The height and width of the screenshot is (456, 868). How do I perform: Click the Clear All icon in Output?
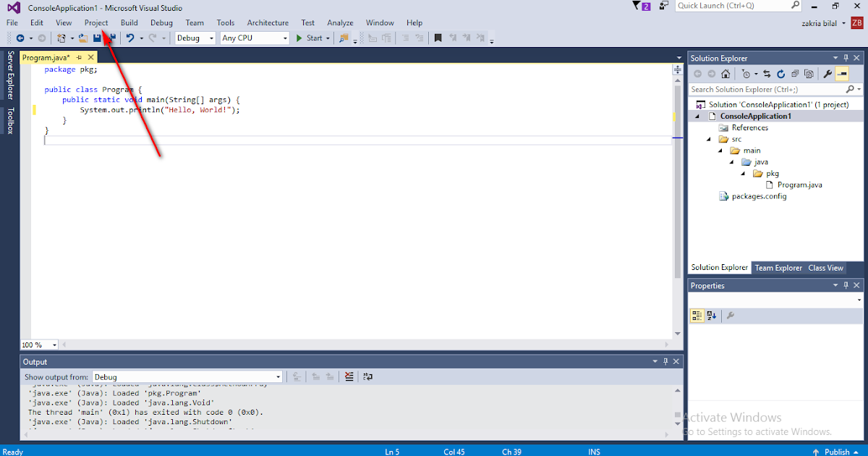349,376
